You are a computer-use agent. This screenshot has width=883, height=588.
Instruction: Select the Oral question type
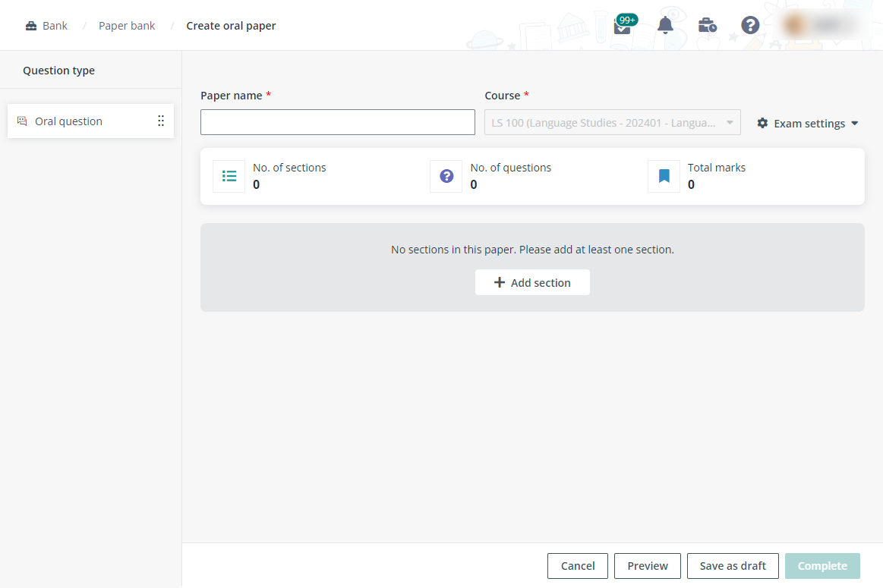(x=68, y=121)
